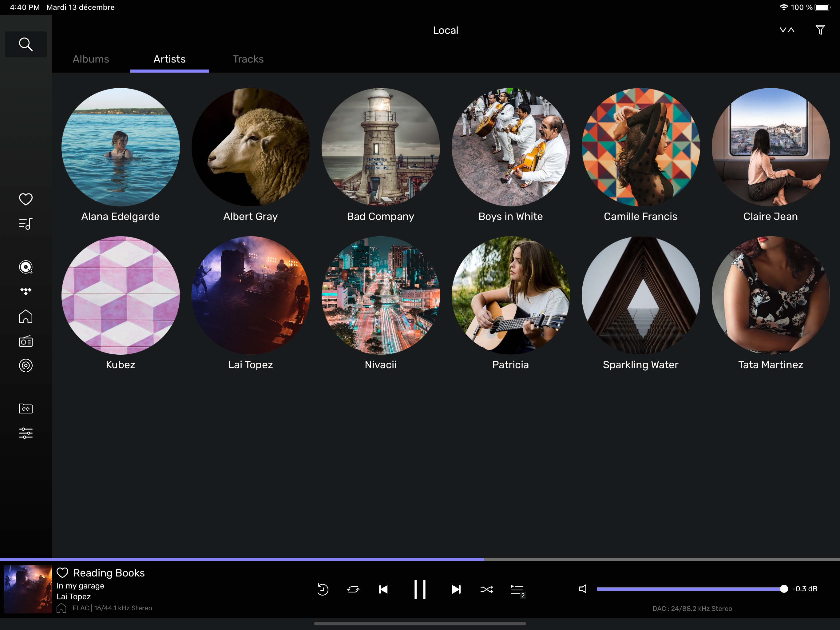Click the Bad Company name label
The image size is (840, 630).
pyautogui.click(x=381, y=216)
